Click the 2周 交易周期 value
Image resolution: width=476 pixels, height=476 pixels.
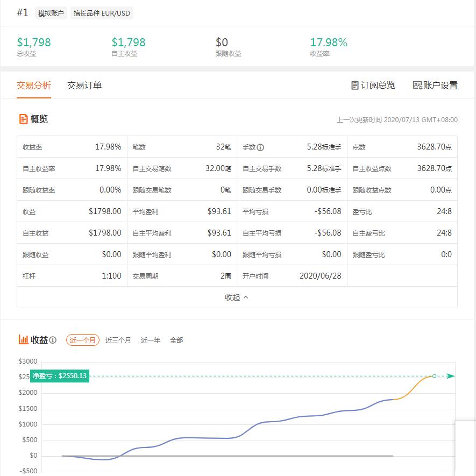pos(225,276)
